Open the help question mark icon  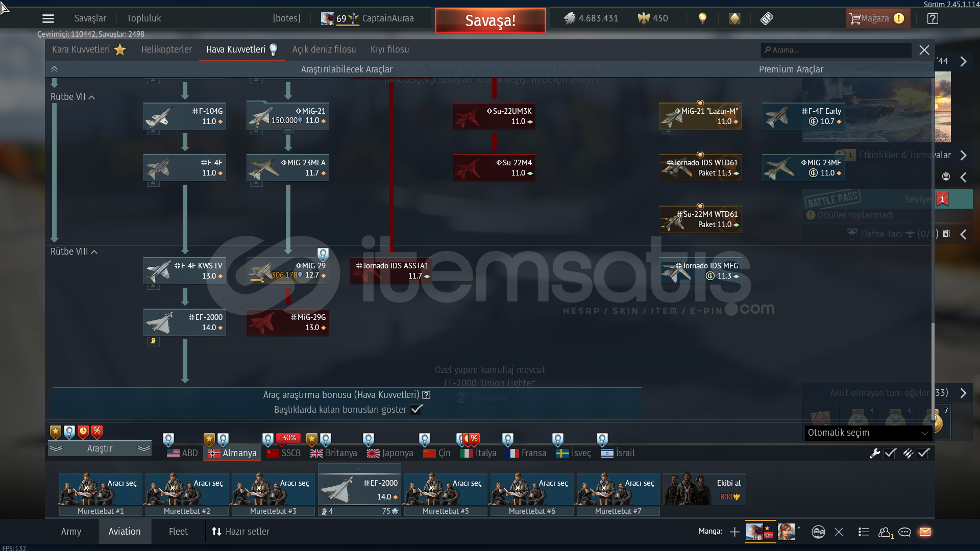click(x=933, y=19)
